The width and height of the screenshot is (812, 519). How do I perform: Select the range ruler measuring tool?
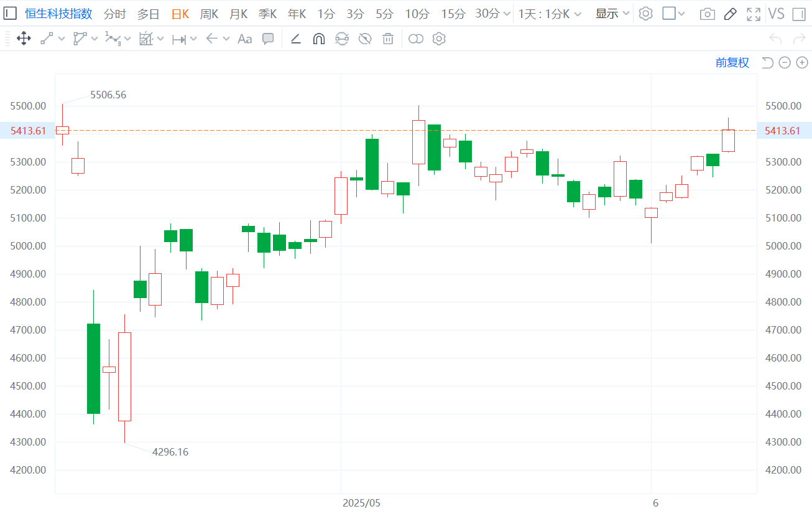tap(179, 39)
